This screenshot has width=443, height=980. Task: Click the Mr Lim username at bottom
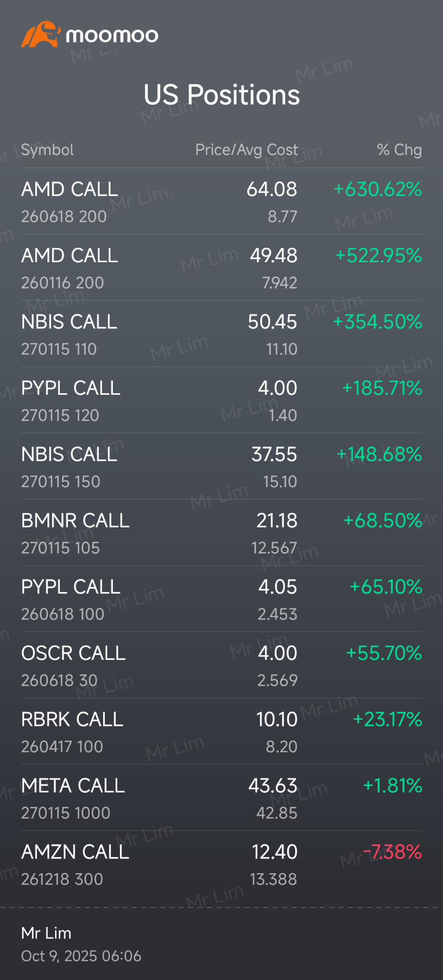tap(46, 933)
